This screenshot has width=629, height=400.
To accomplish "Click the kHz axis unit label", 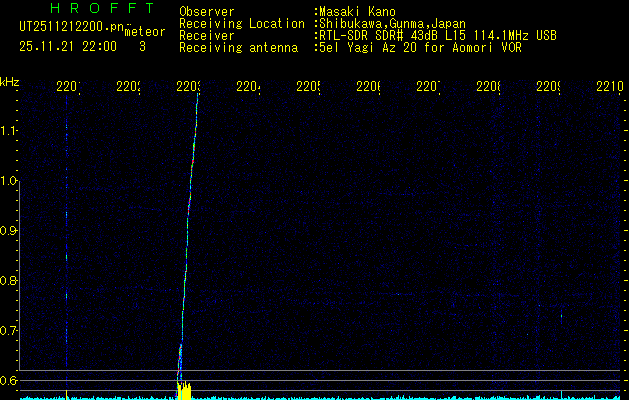I will [x=10, y=82].
